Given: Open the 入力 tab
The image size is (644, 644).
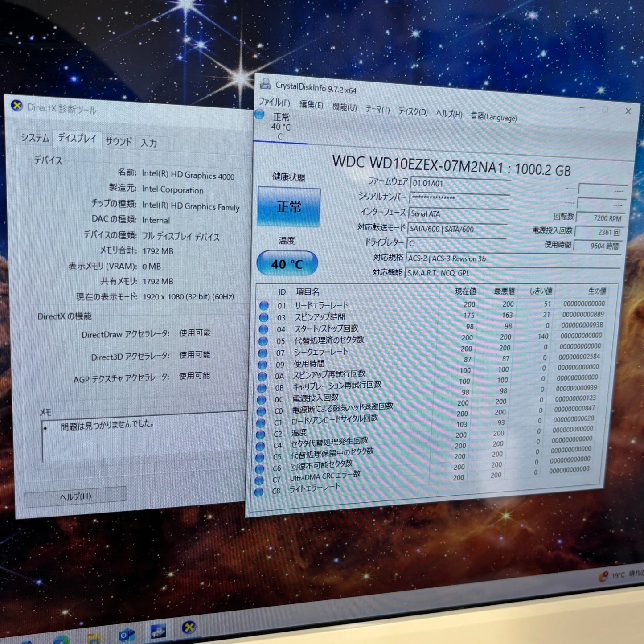Looking at the screenshot, I should pyautogui.click(x=149, y=143).
